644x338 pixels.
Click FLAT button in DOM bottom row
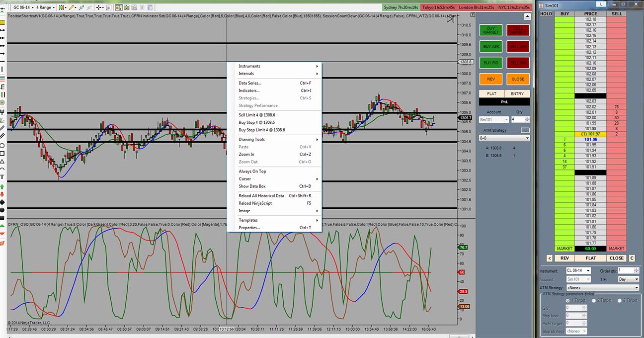coord(591,258)
